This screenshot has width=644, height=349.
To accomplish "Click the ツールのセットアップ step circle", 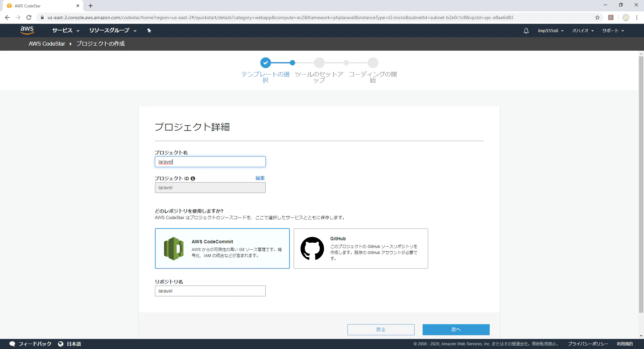I will (x=319, y=63).
